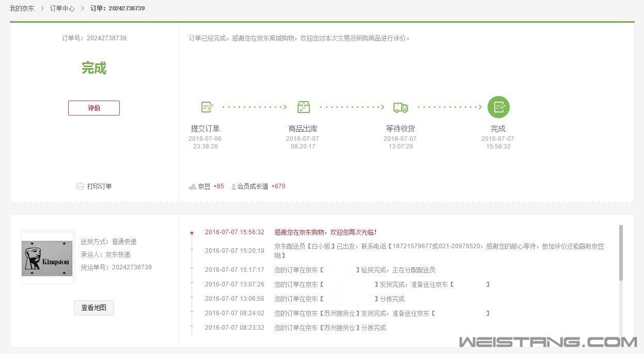
Task: Click the 查看地图 button
Action: coord(94,308)
